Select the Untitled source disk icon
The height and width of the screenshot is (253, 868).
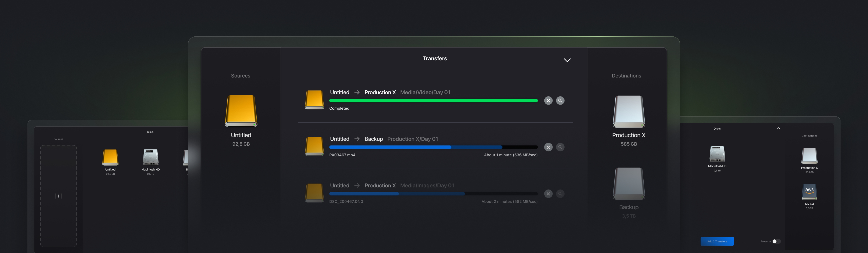pyautogui.click(x=241, y=111)
